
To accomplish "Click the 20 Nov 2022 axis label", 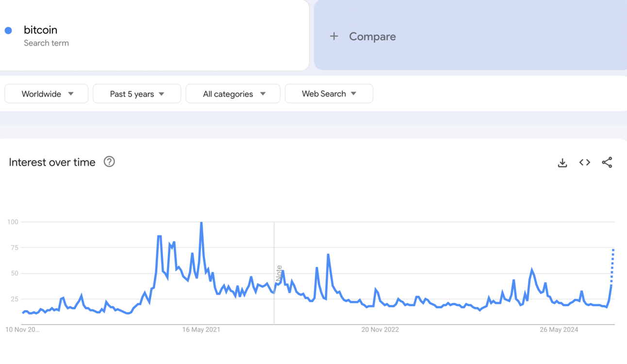I will pos(380,330).
